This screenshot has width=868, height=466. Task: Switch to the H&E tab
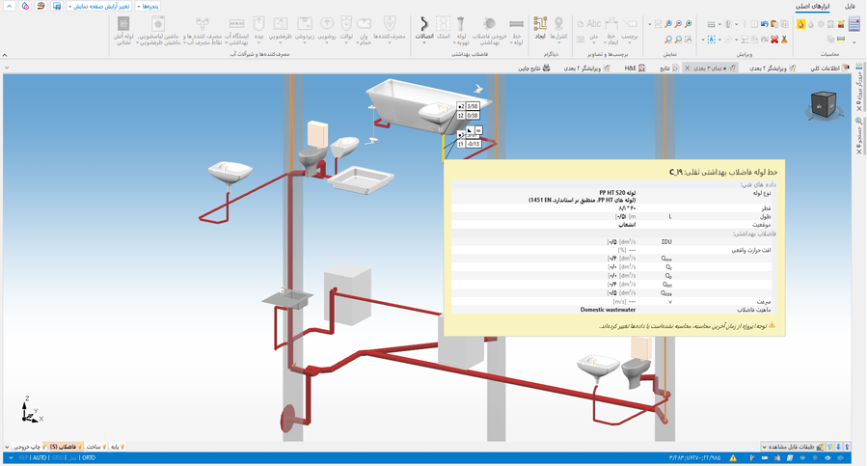pyautogui.click(x=634, y=69)
